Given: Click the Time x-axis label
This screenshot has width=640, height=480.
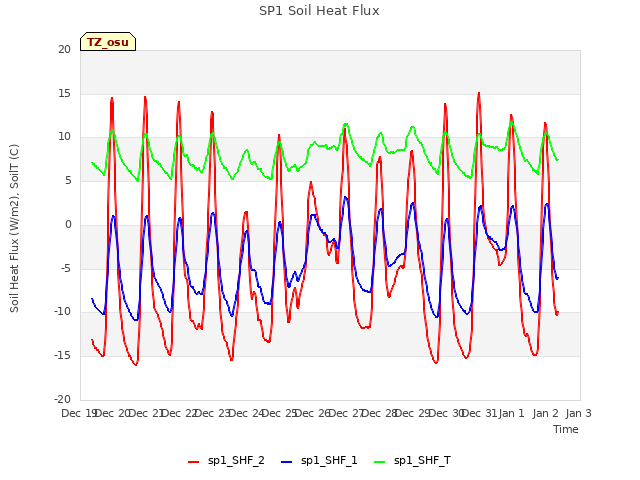Looking at the screenshot, I should (566, 429).
